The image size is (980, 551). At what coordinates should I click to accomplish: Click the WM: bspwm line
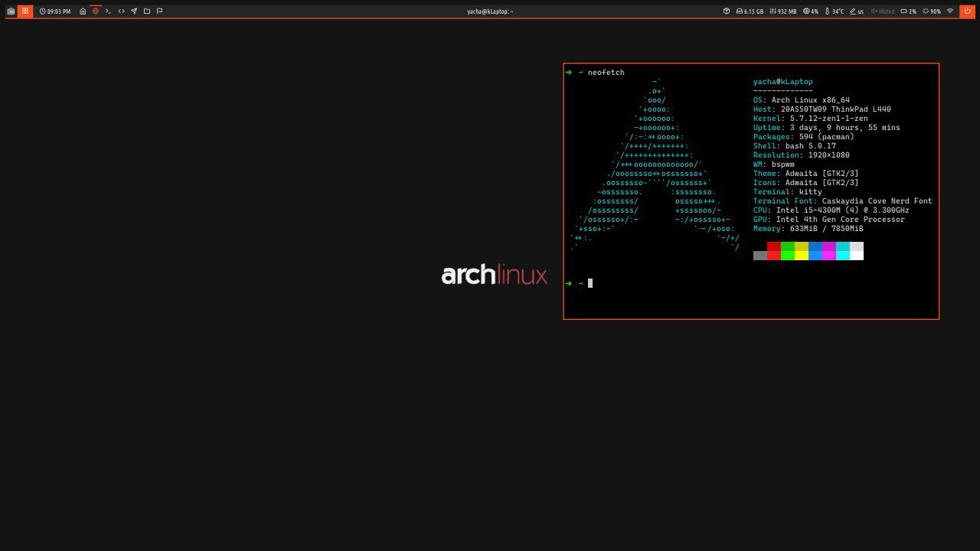pos(773,165)
